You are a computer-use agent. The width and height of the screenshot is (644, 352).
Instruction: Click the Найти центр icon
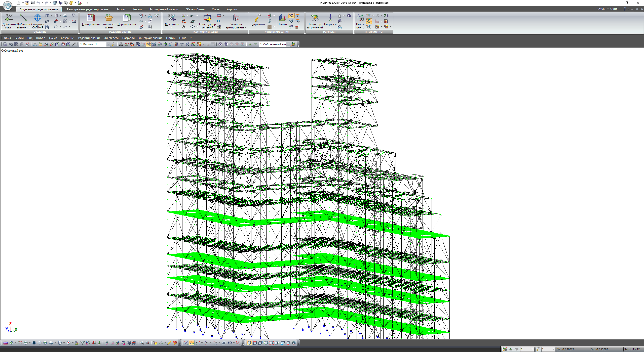click(x=360, y=18)
